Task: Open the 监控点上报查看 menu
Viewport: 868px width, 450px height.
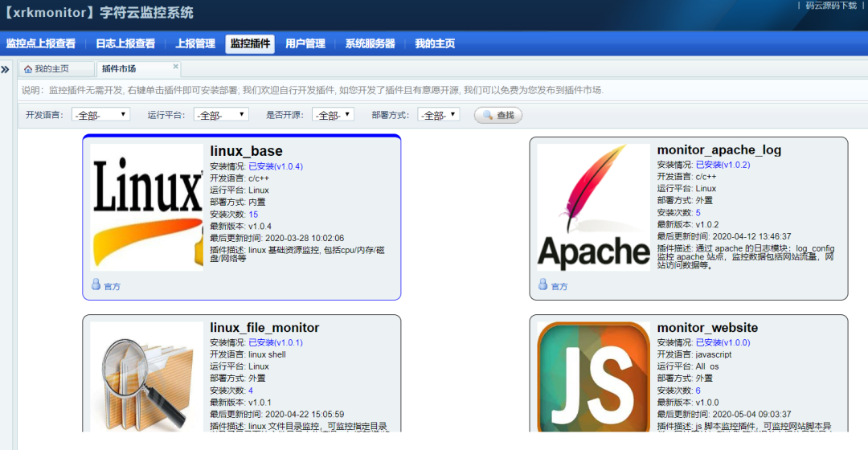Action: [41, 43]
